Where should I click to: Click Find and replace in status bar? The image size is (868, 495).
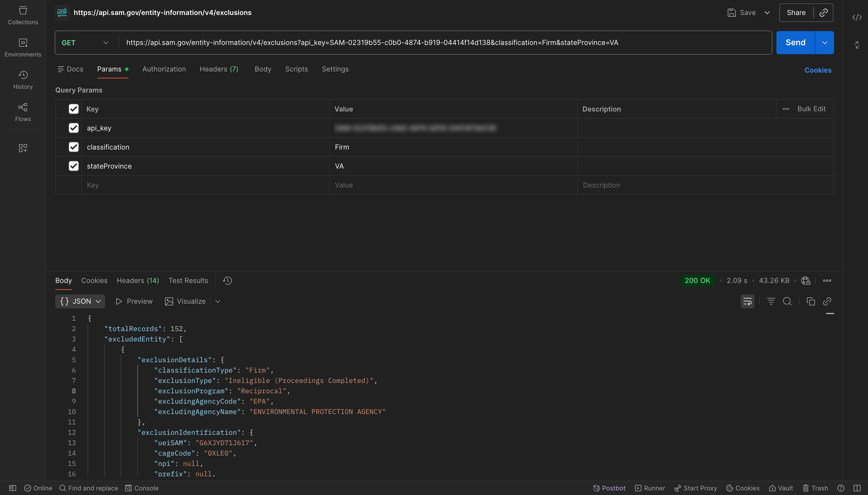click(x=89, y=488)
